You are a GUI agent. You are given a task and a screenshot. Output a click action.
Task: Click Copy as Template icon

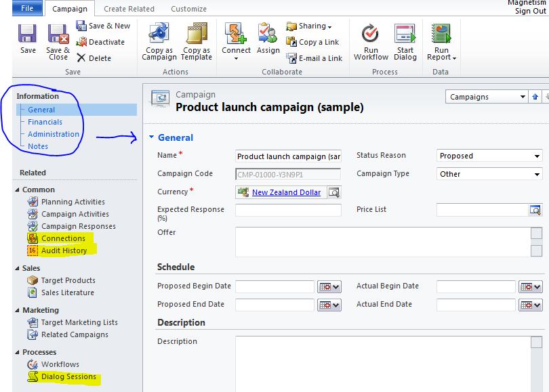pos(197,33)
